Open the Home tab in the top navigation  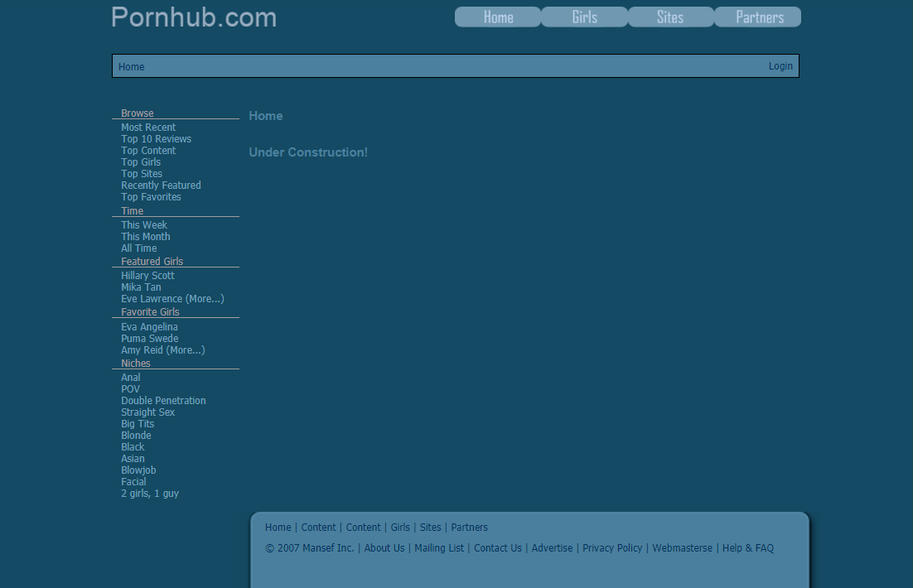(x=498, y=17)
